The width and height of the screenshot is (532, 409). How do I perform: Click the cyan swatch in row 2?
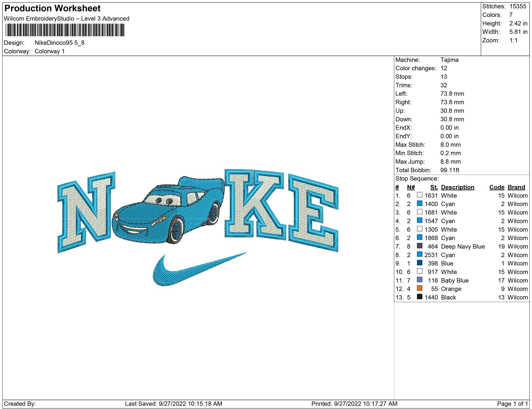click(419, 204)
